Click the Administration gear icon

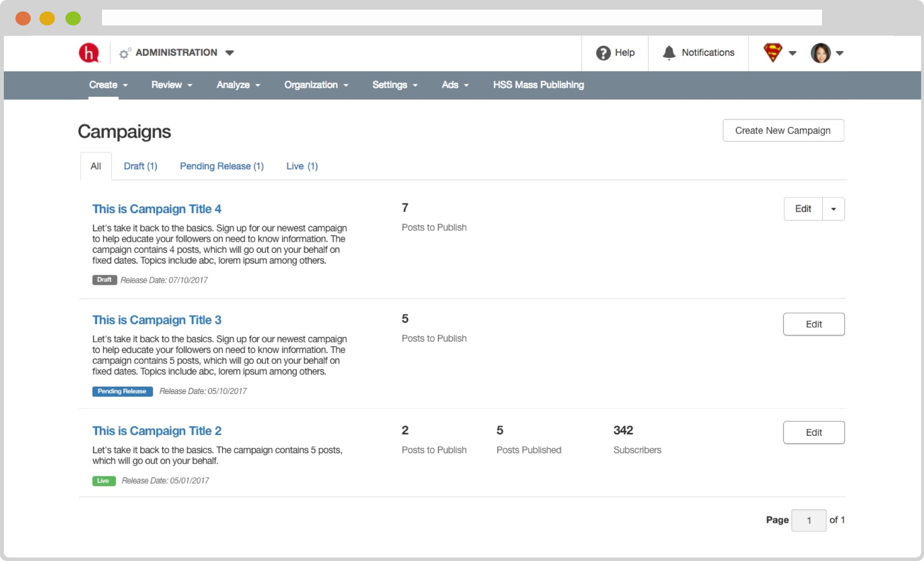pos(125,53)
